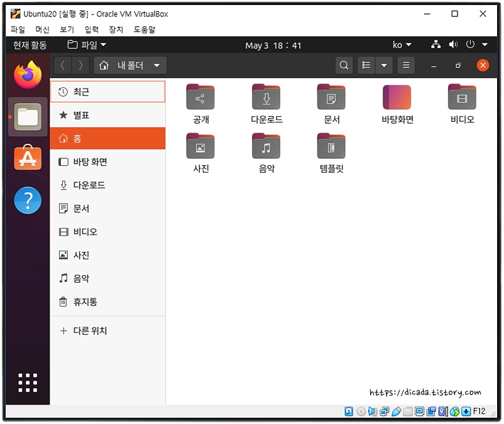Open the 템플릿 folder icon
Image resolution: width=504 pixels, height=424 pixels.
click(331, 146)
